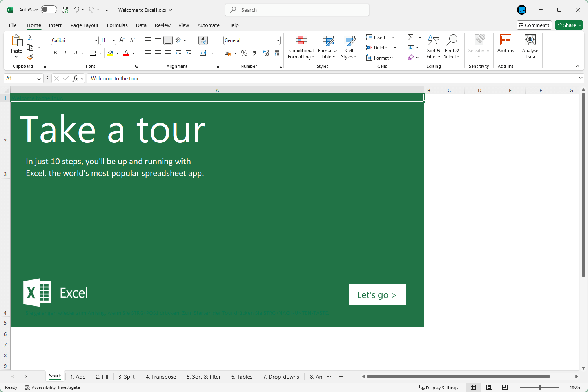Select the Bold formatting icon
The image size is (588, 392).
point(55,53)
